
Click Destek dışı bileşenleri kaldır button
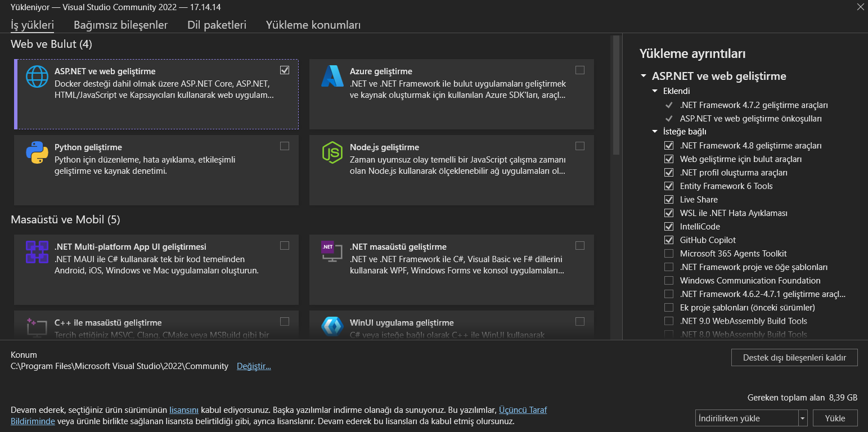tap(794, 357)
